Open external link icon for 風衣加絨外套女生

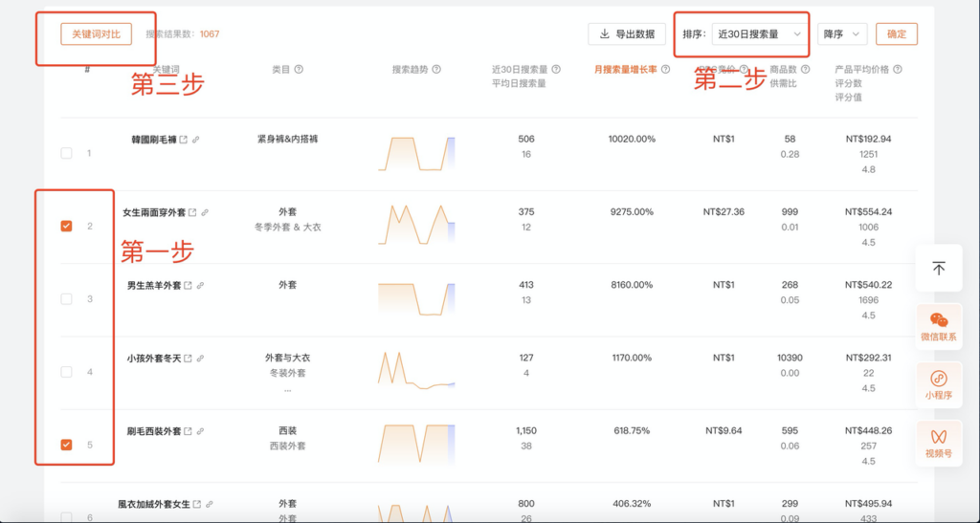pos(197,504)
